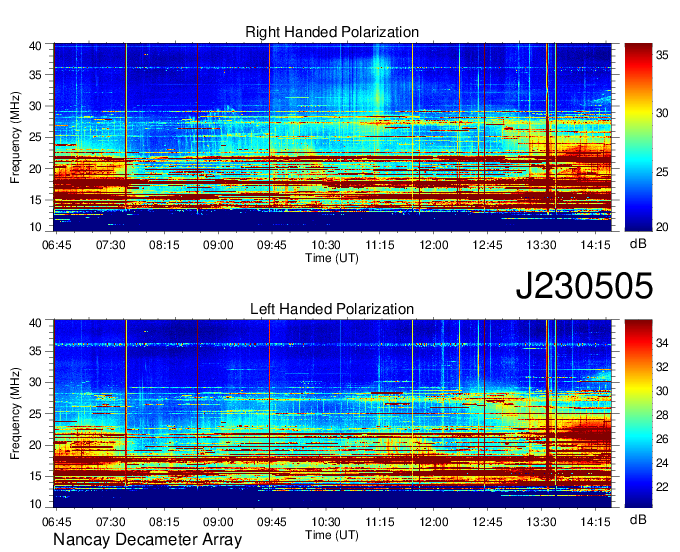The width and height of the screenshot is (680, 552).
Task: Click 10 MHz frequency tick on Left Handed plot
Action: (35, 504)
